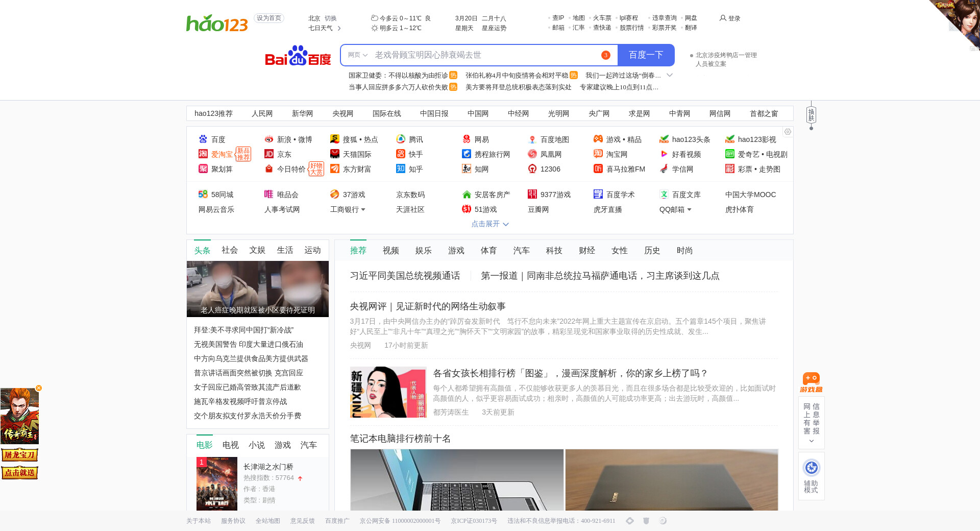
Task: Switch to the 娱乐 news tab
Action: click(x=423, y=251)
